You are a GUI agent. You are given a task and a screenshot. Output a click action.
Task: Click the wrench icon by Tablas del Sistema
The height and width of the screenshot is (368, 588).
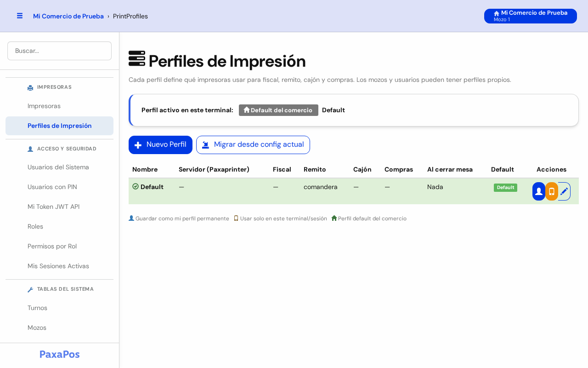pyautogui.click(x=30, y=289)
